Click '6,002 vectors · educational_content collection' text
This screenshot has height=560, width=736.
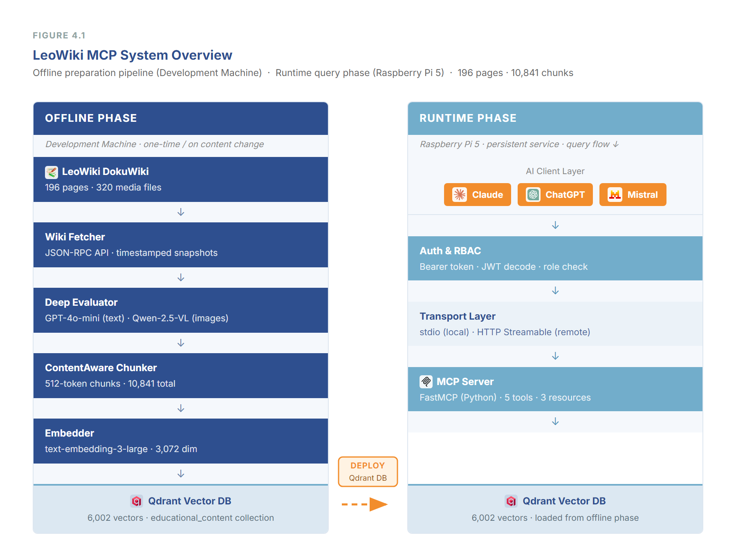[x=181, y=518]
